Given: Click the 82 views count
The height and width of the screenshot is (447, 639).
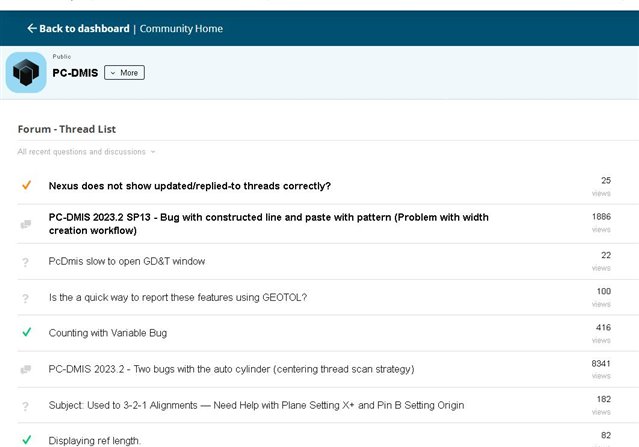Looking at the screenshot, I should (x=606, y=436).
